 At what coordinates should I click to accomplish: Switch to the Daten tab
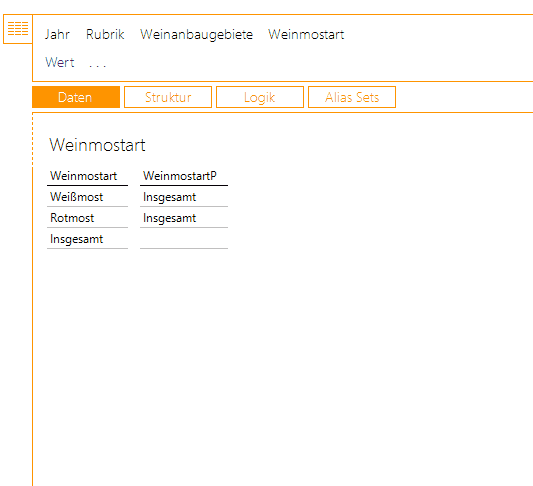(76, 97)
